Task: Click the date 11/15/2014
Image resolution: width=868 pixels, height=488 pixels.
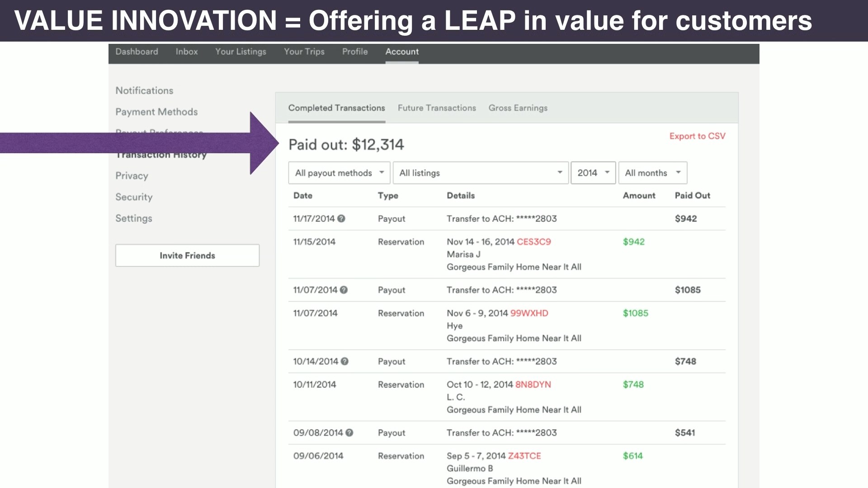Action: coord(314,242)
